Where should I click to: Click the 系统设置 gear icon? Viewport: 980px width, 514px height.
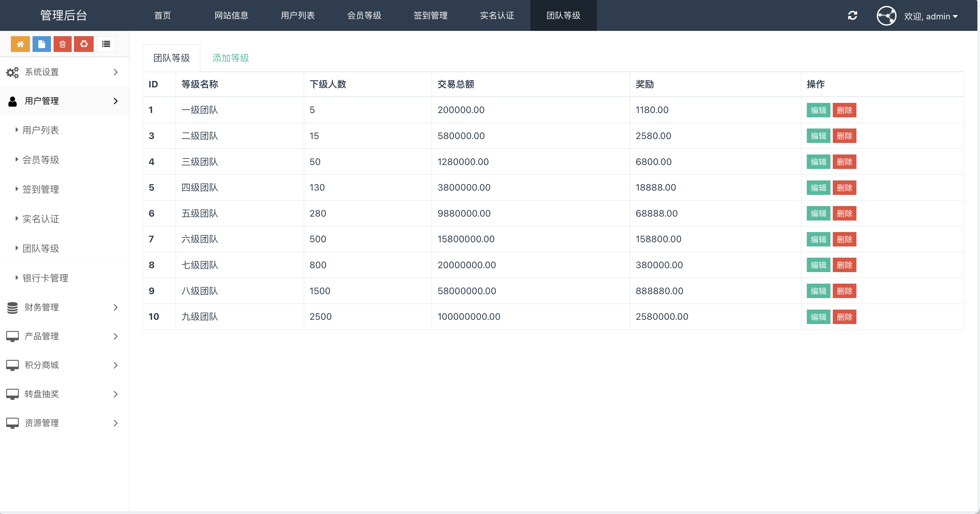click(12, 72)
